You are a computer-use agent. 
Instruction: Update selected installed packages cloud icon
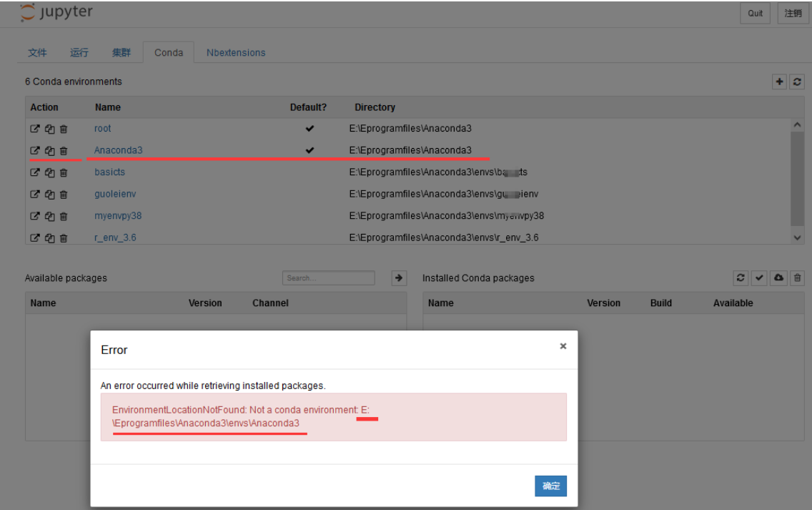tap(778, 278)
